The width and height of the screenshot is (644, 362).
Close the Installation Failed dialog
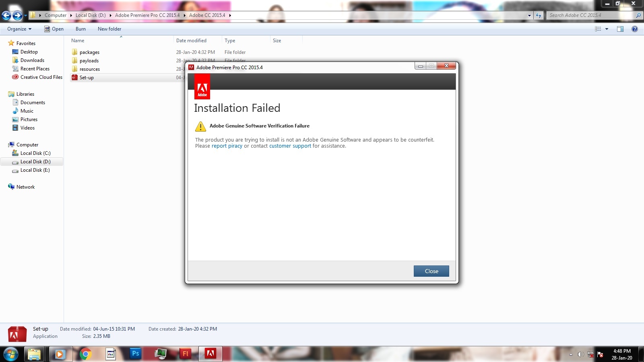tap(431, 271)
